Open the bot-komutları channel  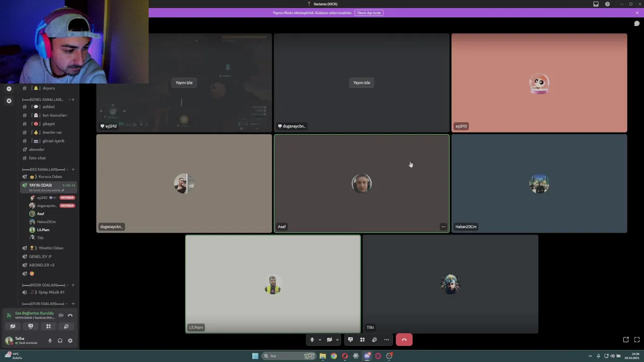(x=49, y=115)
